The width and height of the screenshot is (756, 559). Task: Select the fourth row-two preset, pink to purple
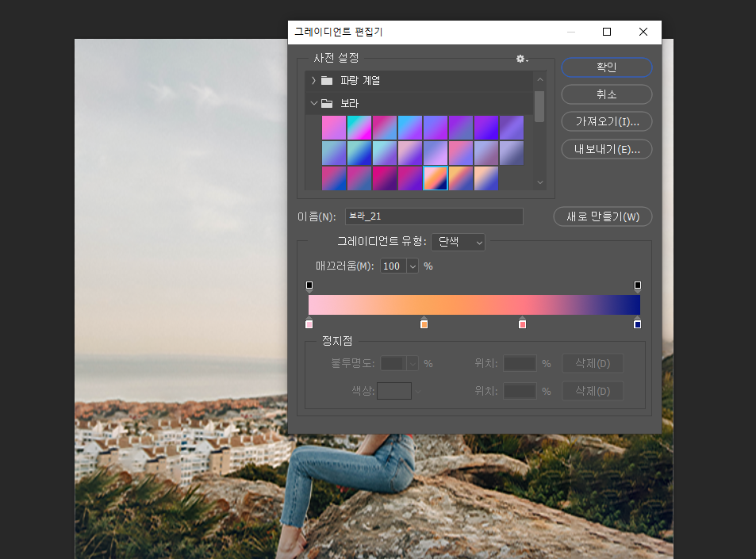click(x=410, y=153)
